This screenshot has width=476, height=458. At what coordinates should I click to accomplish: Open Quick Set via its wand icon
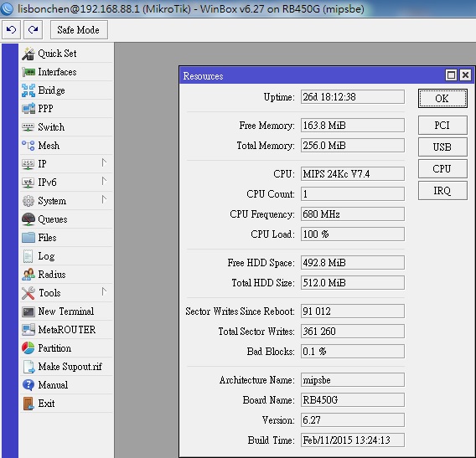tap(28, 54)
